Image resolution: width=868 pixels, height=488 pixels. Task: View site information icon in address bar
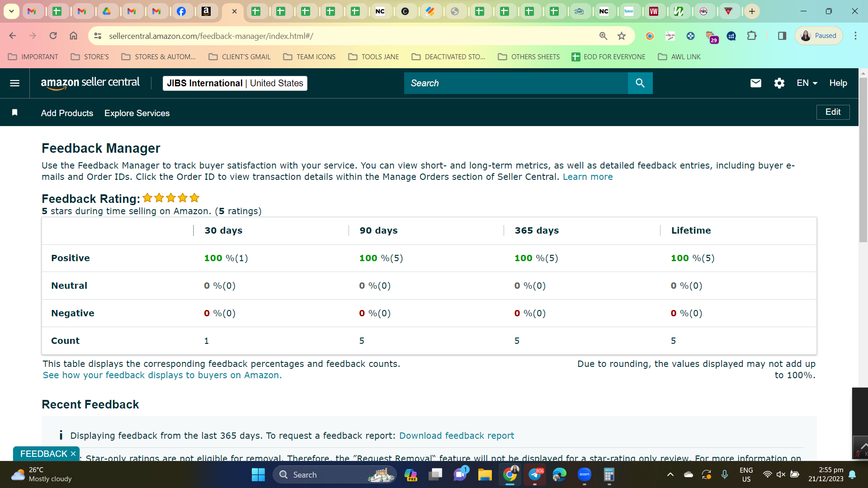coord(98,36)
